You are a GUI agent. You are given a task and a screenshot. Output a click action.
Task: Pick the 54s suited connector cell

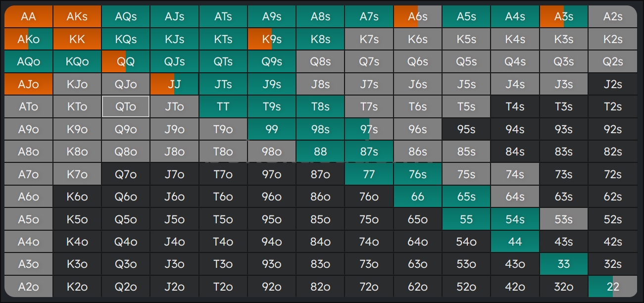[x=515, y=219]
